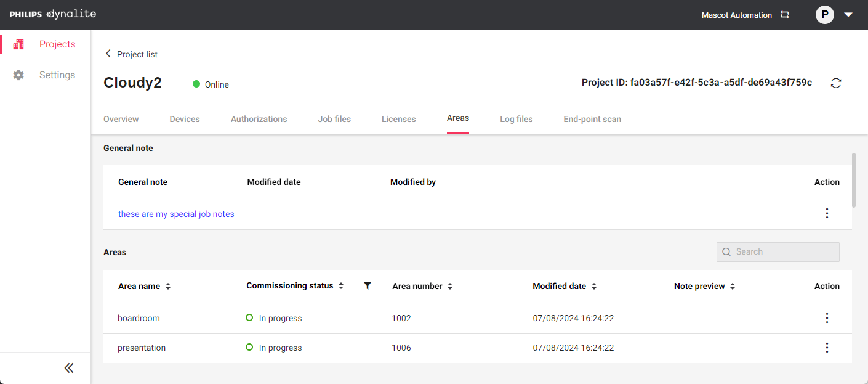Click the user avatar P icon
Screen dimensions: 868x384
point(824,15)
